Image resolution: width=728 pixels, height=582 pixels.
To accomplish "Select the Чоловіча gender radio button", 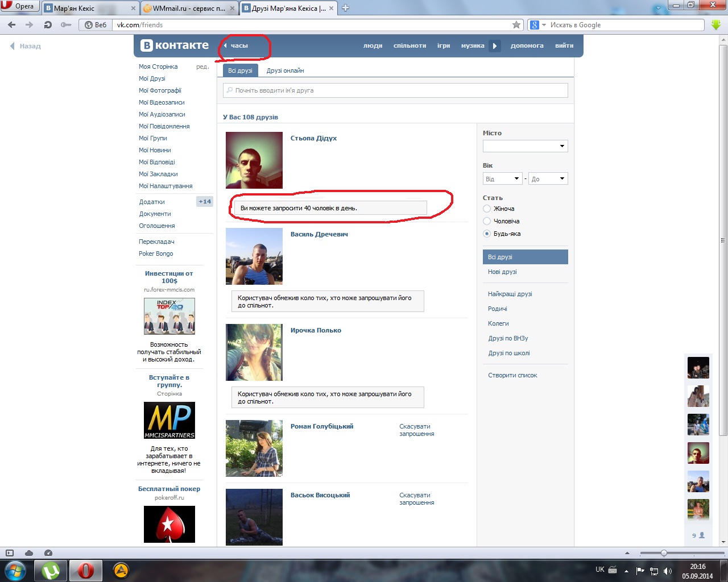I will [487, 221].
